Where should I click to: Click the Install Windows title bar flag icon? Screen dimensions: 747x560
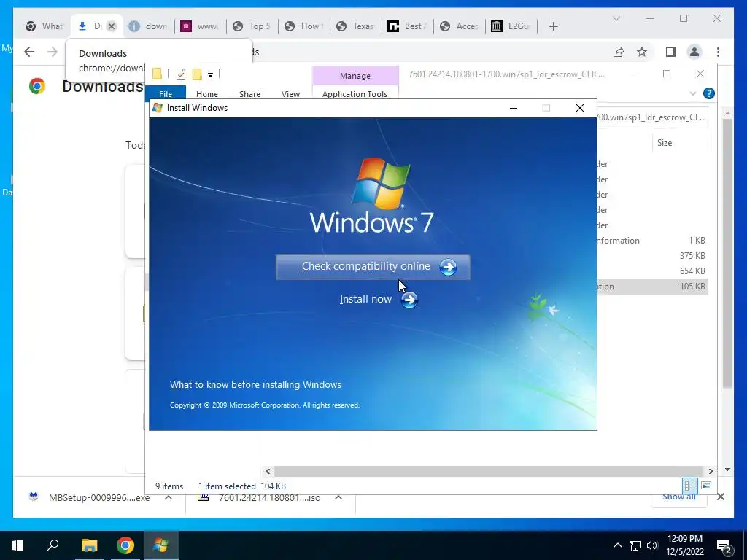click(x=158, y=108)
